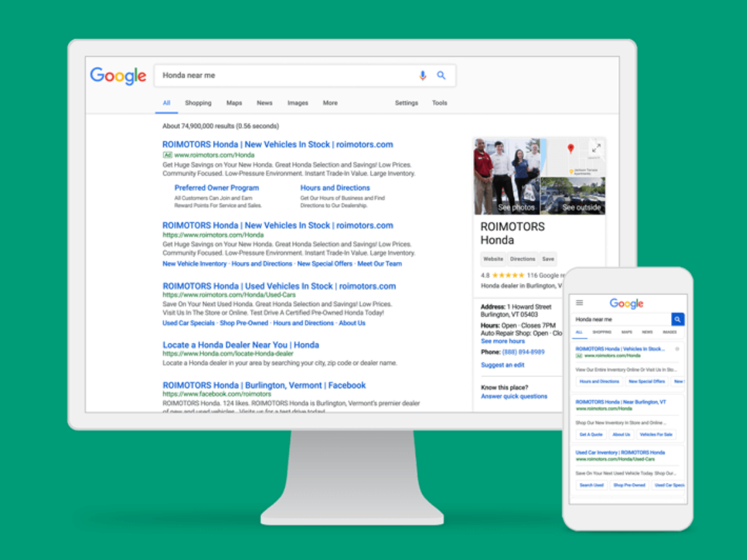Switch to the Shopping tab on desktop

pos(198,103)
